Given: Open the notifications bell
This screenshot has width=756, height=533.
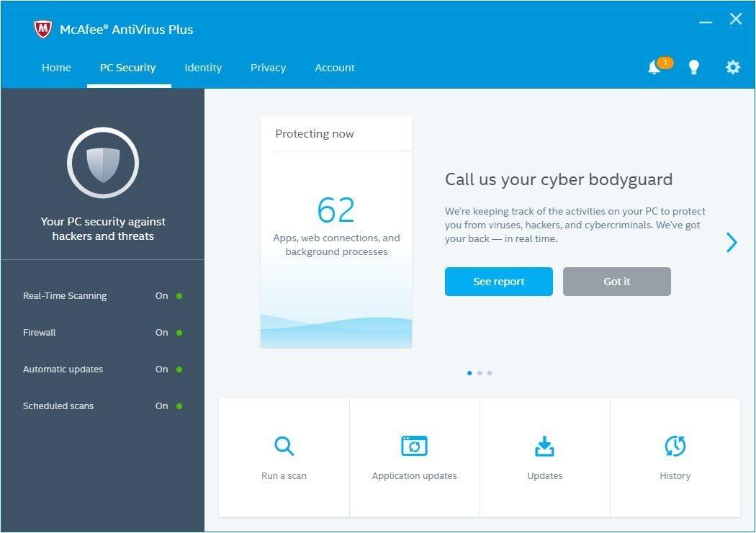Looking at the screenshot, I should (654, 67).
